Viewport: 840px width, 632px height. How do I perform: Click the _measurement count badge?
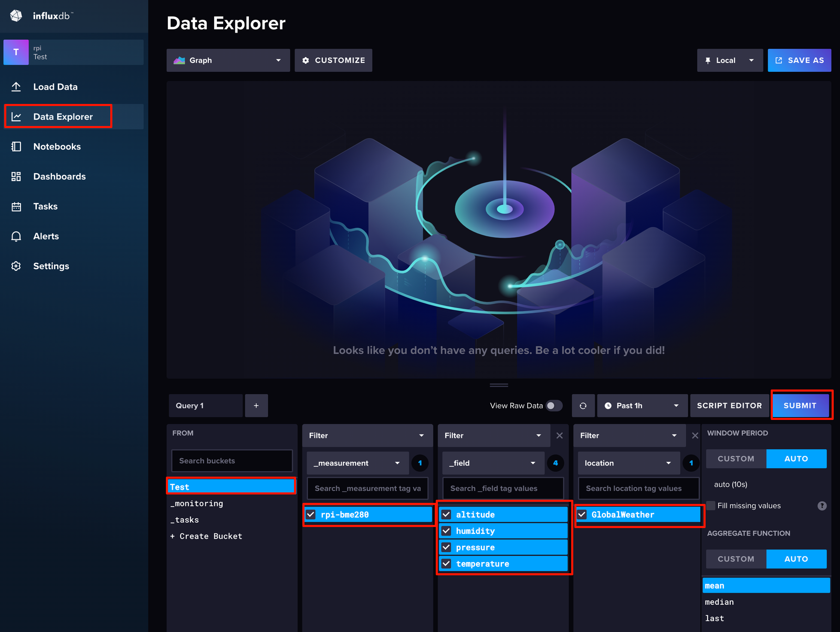click(420, 463)
